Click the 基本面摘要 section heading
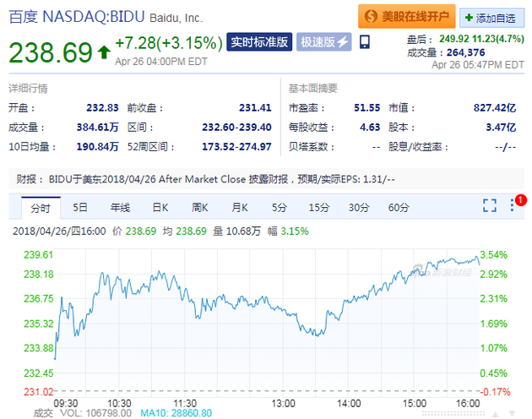 click(312, 89)
